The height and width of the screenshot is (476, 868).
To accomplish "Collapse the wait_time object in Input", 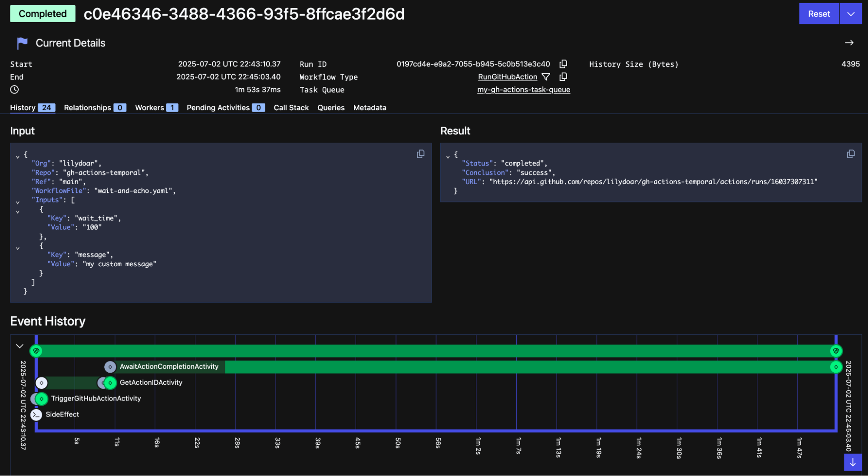I will click(x=17, y=212).
